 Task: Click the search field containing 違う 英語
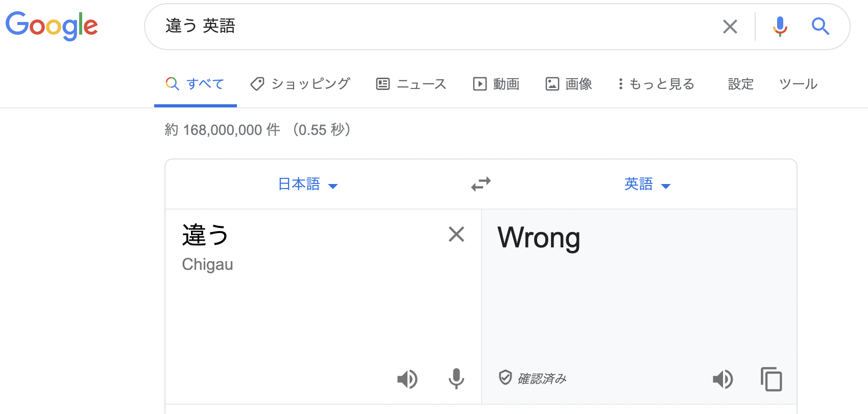pyautogui.click(x=439, y=27)
